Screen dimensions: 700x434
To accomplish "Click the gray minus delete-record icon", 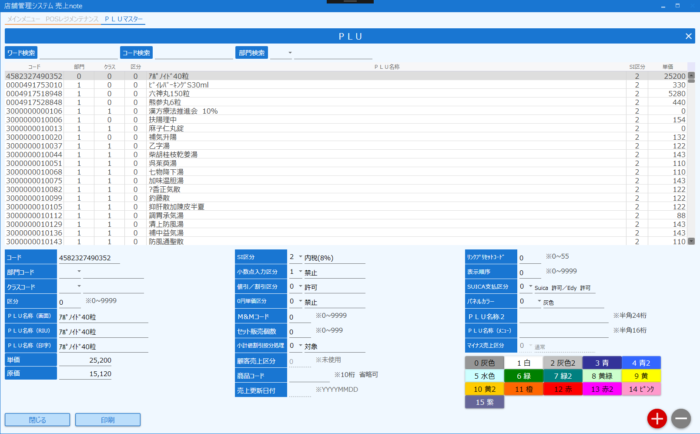I will click(x=681, y=419).
